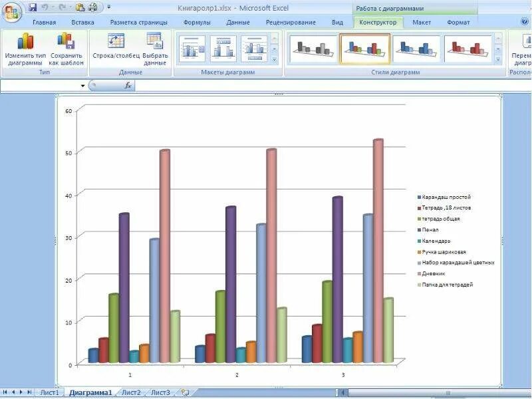
Task: Open the Разметка страницы tab
Action: tap(139, 23)
